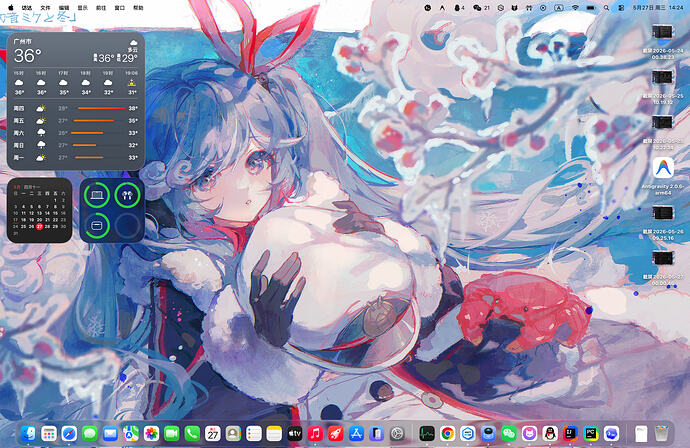
Task: Open the Music app in Dock
Action: pyautogui.click(x=315, y=434)
